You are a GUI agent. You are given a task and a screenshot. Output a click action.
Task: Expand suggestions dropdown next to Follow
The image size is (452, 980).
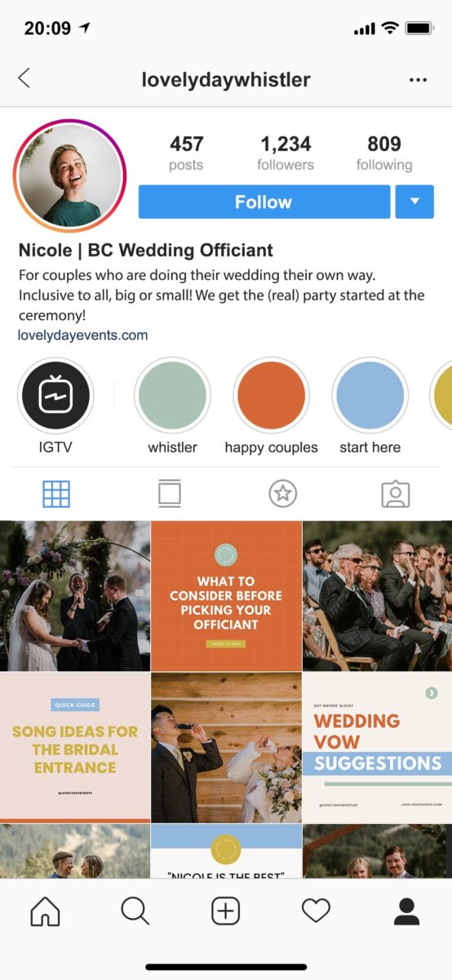[x=414, y=202]
